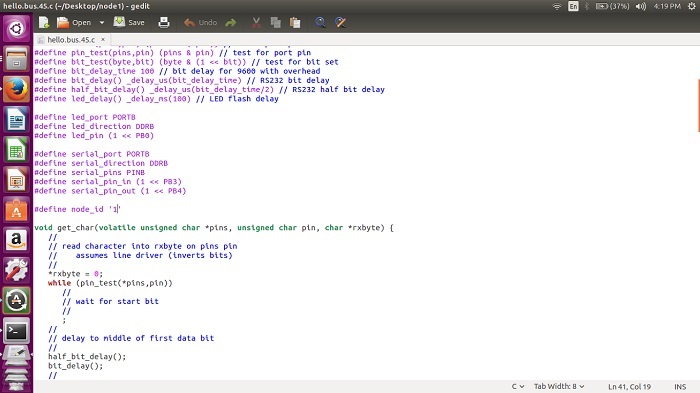700x393 pixels.
Task: Open the clock showing 4:19 PM
Action: coord(667,6)
